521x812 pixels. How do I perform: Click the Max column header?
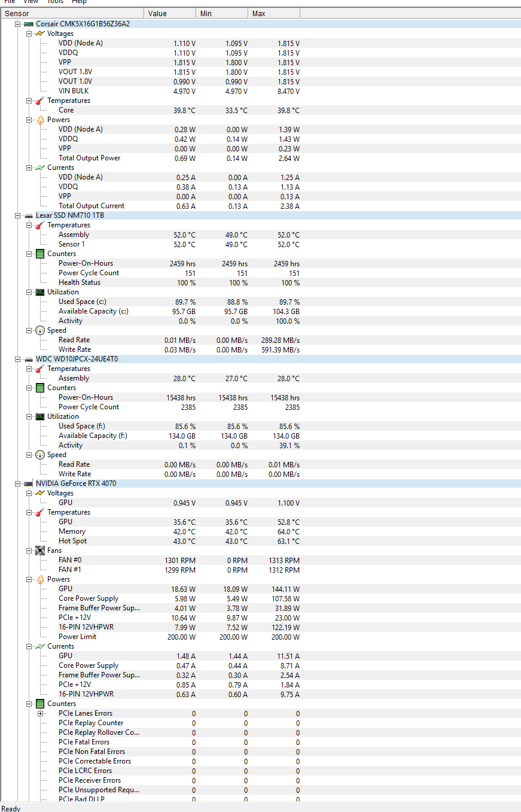(273, 13)
